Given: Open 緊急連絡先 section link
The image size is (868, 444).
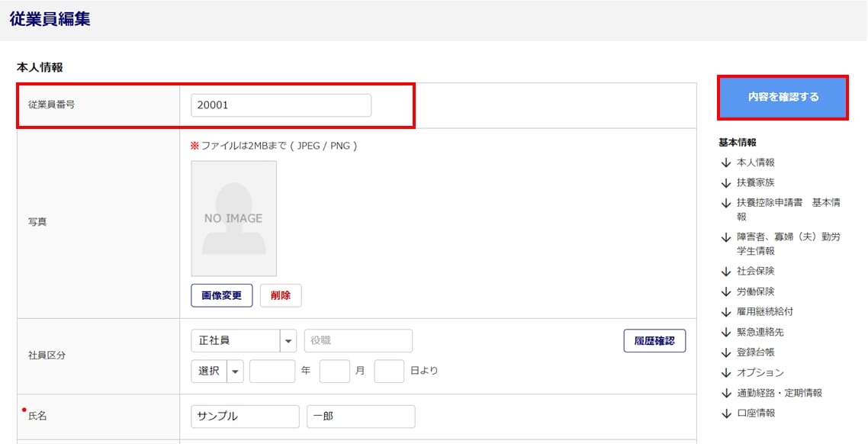Looking at the screenshot, I should pos(760,332).
